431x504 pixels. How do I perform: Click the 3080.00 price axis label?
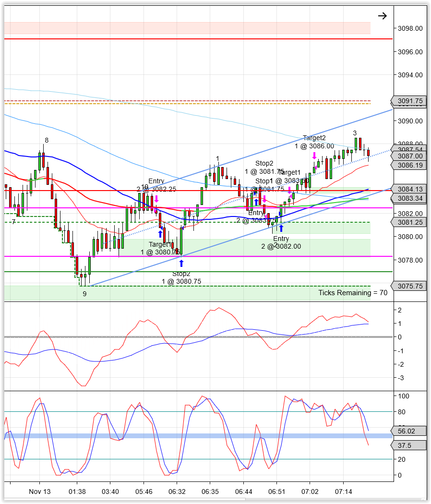(x=410, y=237)
